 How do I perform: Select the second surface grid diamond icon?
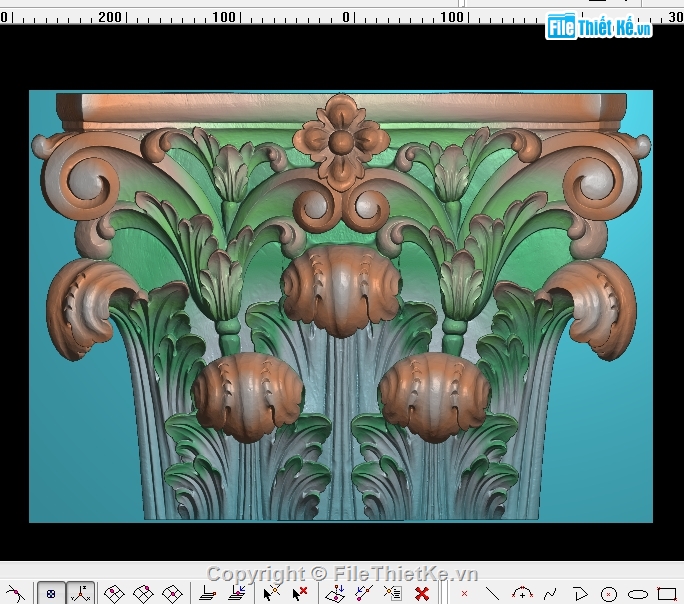pos(143,594)
